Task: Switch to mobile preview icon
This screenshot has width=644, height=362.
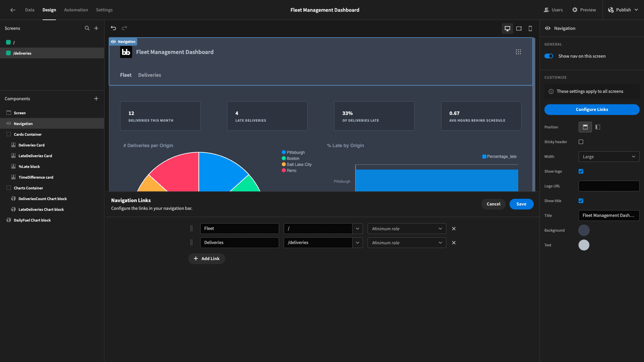Action: 530,28
